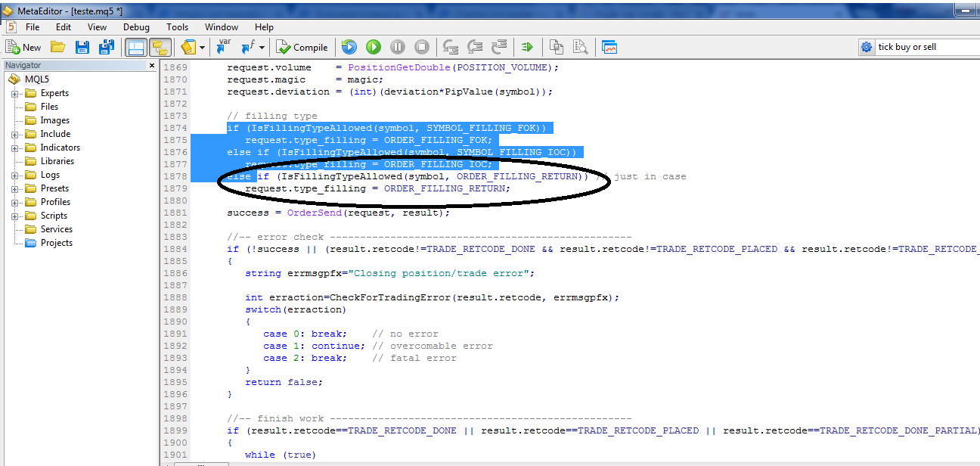This screenshot has height=466, width=980.
Task: Click the green start profiling arrow icon
Action: 527,47
